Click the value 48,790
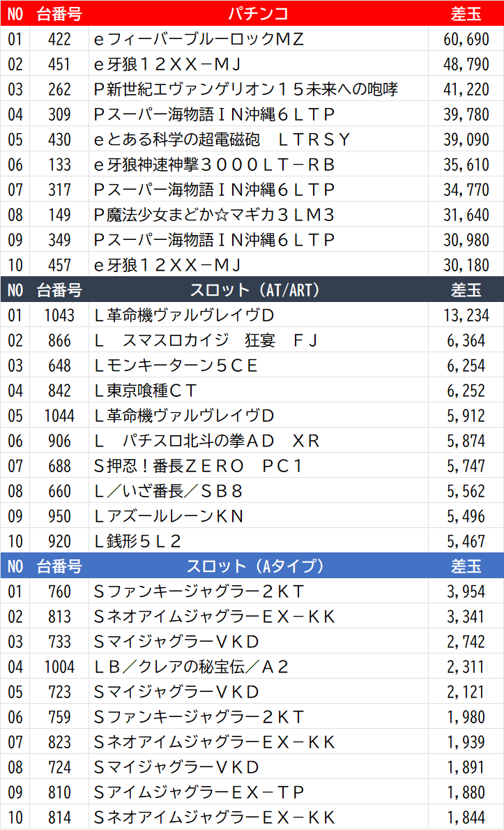 (466, 64)
